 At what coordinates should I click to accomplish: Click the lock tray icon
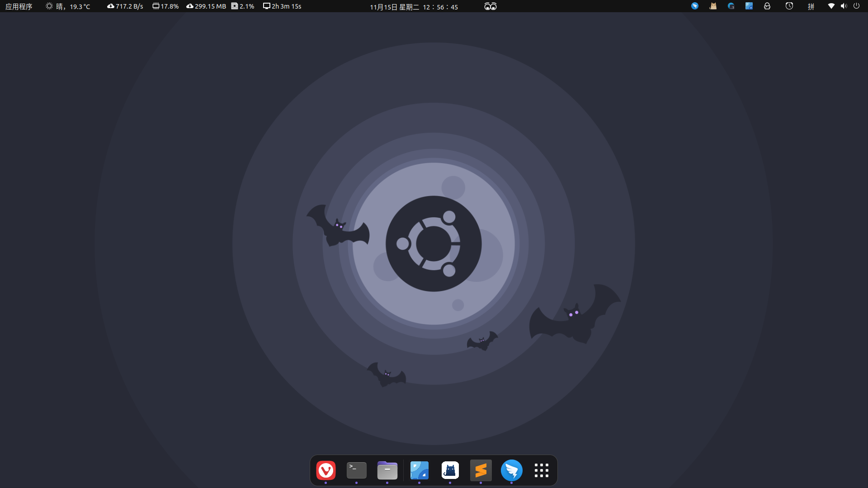point(767,6)
